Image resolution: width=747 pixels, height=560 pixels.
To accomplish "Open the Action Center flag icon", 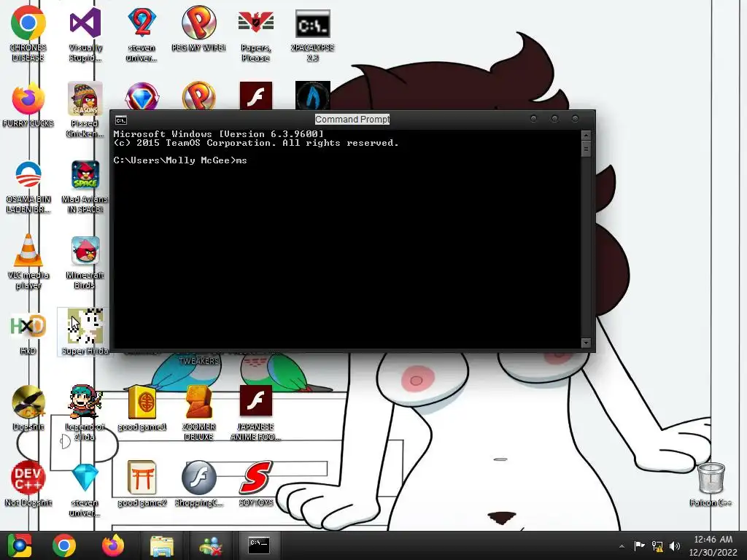I will pos(639,545).
